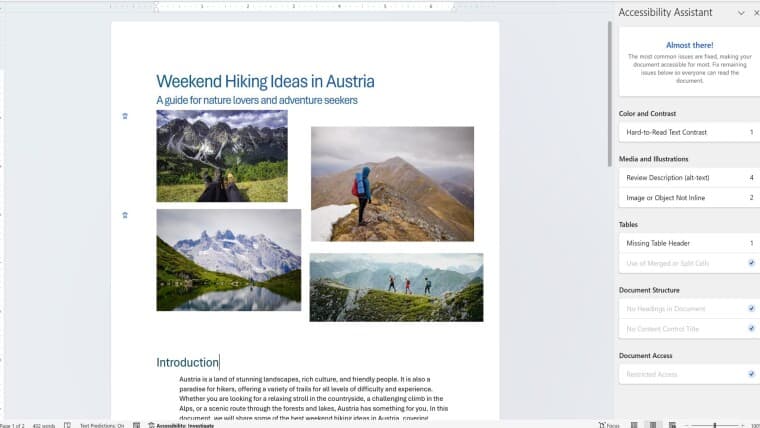Image resolution: width=760 pixels, height=428 pixels.
Task: Open the Accessibility Assistant pane options chevron
Action: [741, 13]
